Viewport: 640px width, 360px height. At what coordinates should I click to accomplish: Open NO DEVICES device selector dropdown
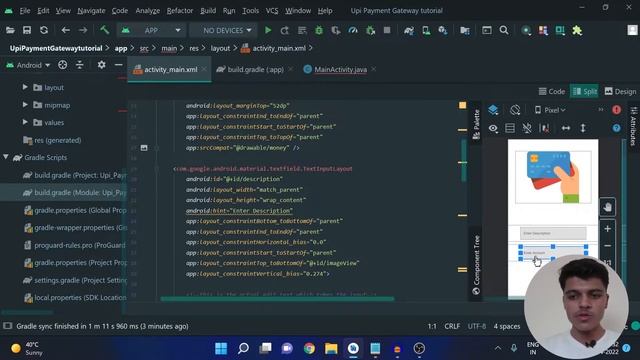pyautogui.click(x=223, y=30)
